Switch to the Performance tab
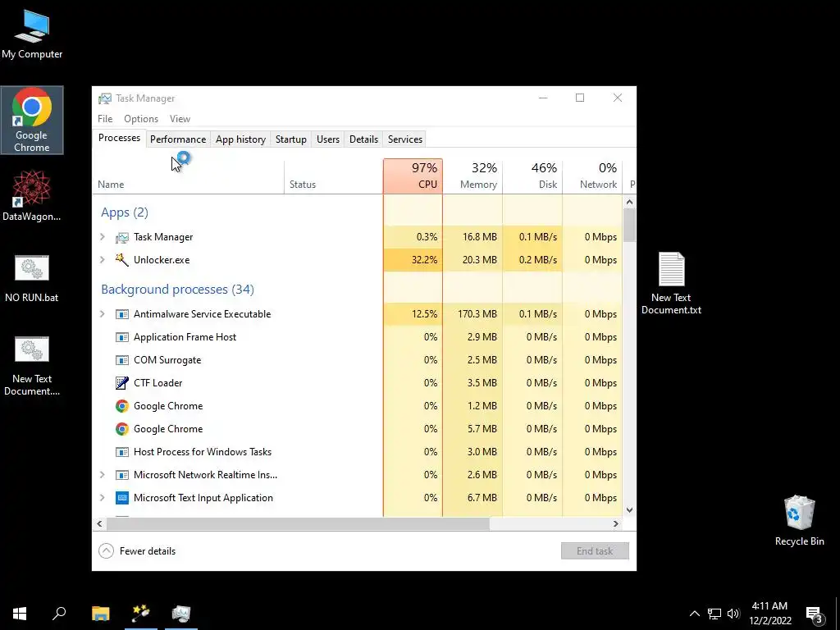 coord(178,139)
